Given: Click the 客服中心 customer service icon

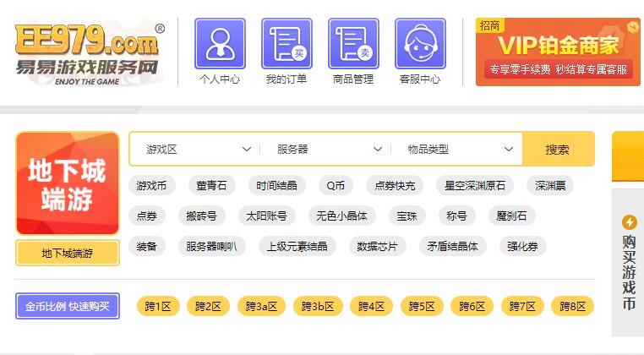Looking at the screenshot, I should pos(420,44).
